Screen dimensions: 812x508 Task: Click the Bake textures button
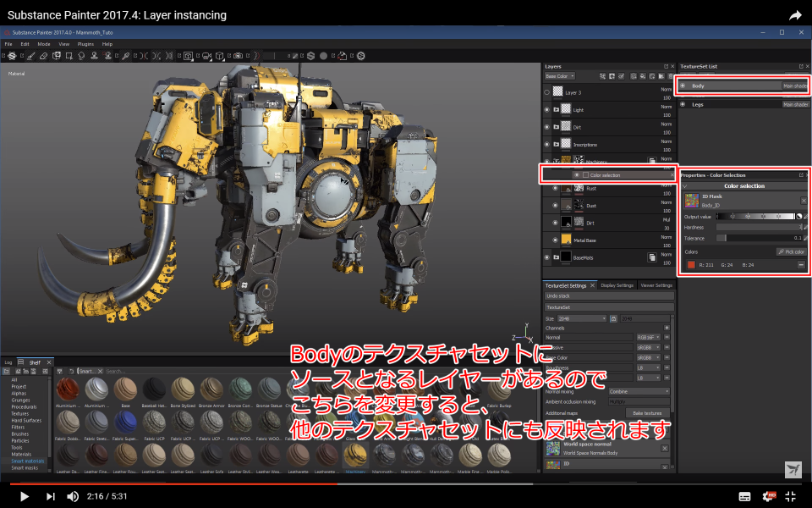click(x=647, y=413)
